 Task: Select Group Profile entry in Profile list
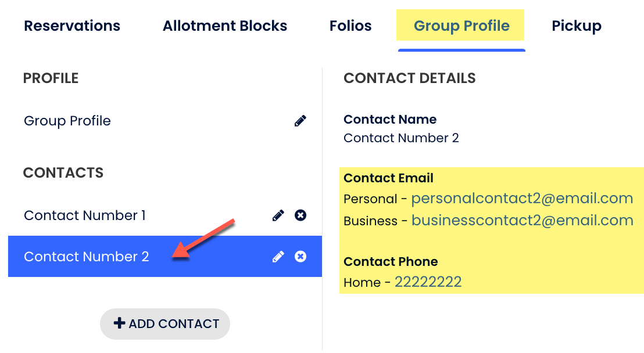67,121
